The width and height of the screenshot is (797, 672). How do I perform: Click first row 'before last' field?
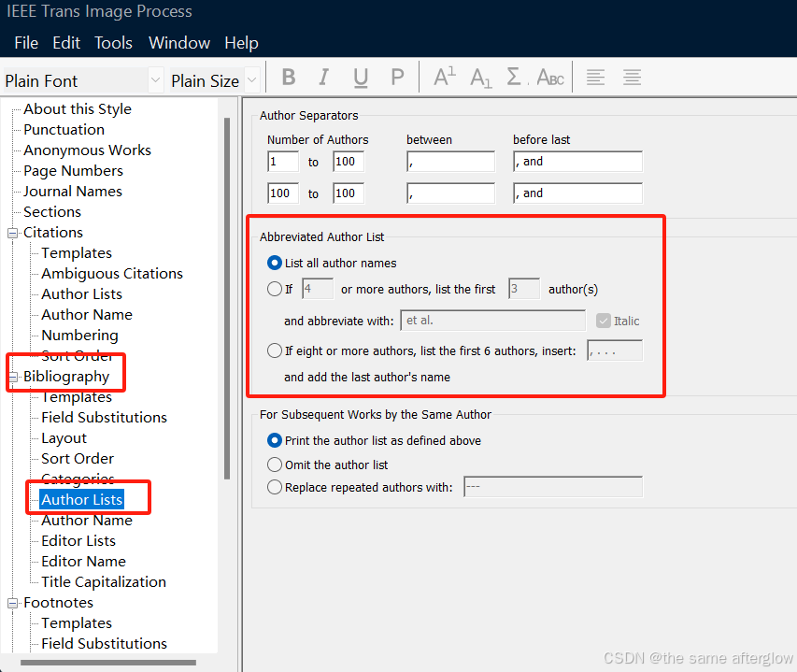578,162
